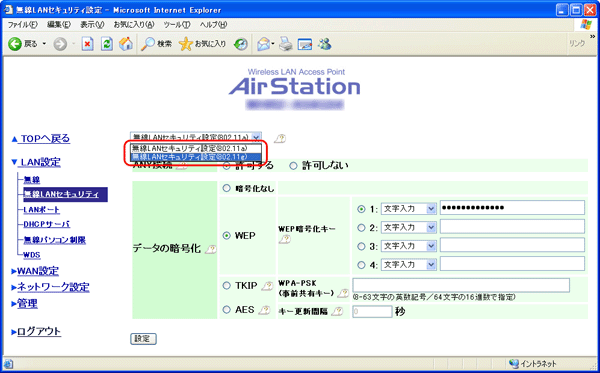Select the 暗号化なし radio button

227,188
